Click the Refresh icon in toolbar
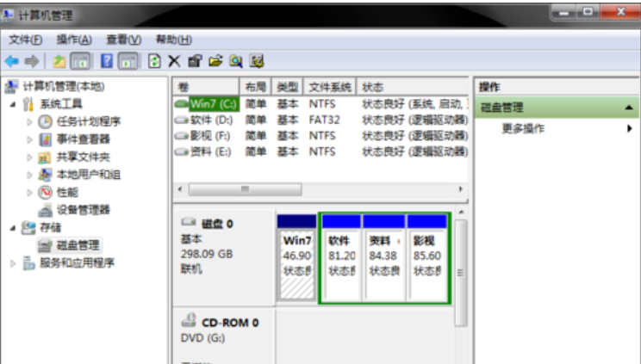Image resolution: width=641 pixels, height=364 pixels. 154,61
